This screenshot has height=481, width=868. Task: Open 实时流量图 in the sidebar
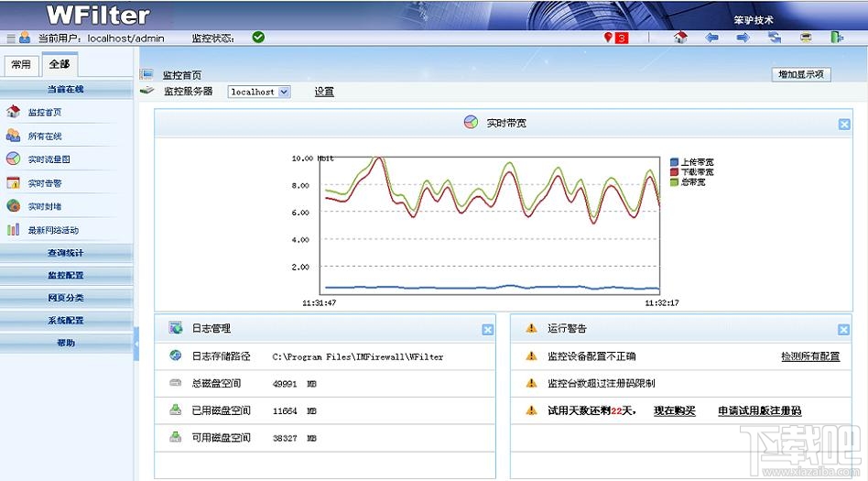tap(49, 159)
